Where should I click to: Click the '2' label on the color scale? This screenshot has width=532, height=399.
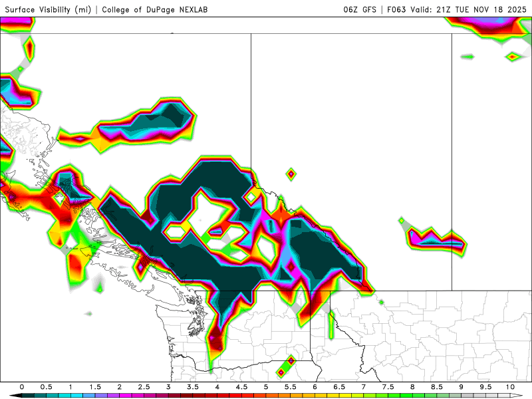[x=120, y=387]
